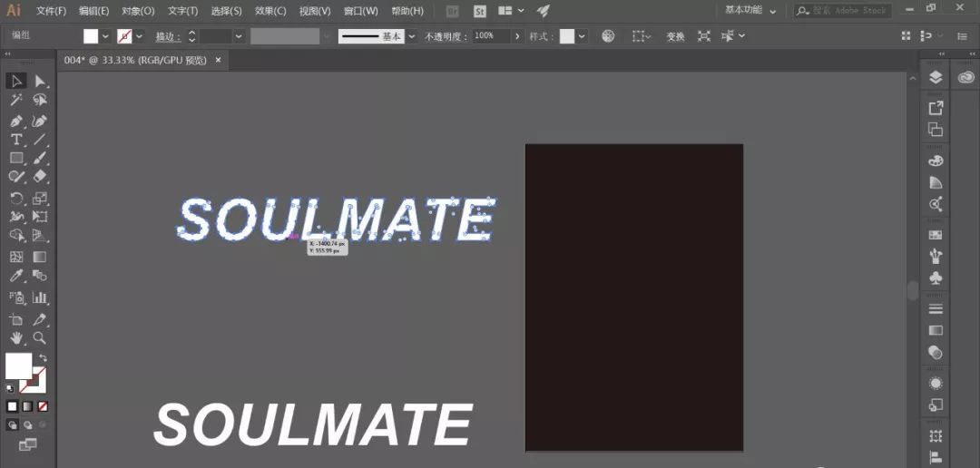Screen dimensions: 980x468
Task: Select the Type tool
Action: (x=16, y=140)
